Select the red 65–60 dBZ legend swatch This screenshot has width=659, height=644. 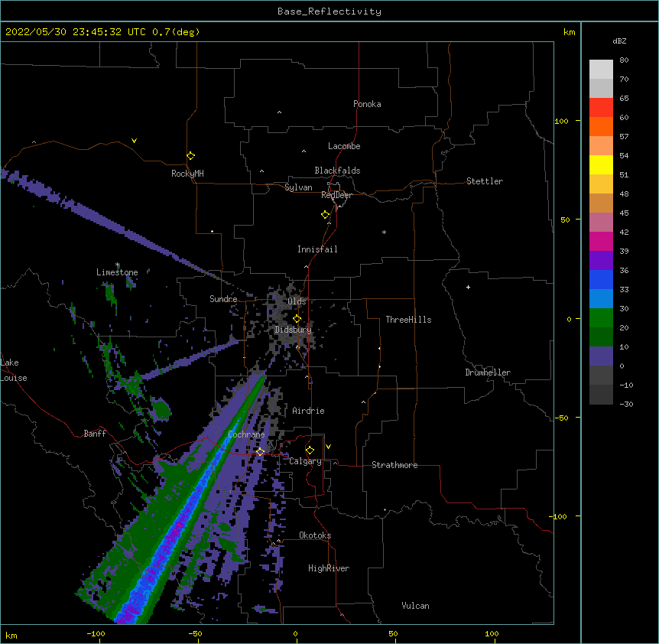(601, 107)
